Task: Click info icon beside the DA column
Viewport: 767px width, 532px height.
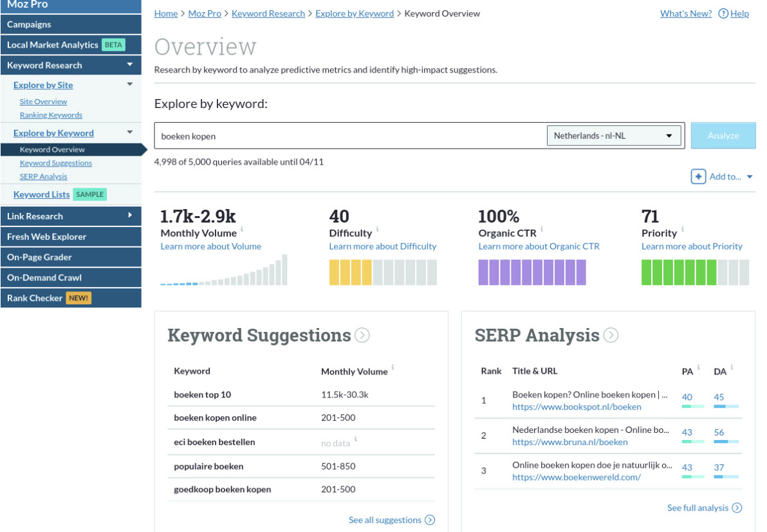Action: tap(732, 368)
